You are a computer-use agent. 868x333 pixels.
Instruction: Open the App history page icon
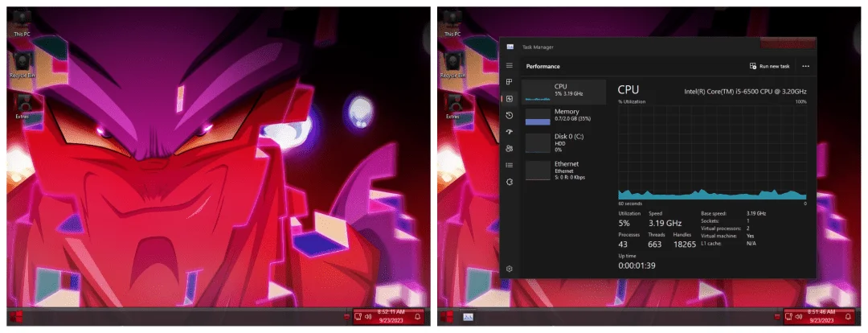click(510, 115)
